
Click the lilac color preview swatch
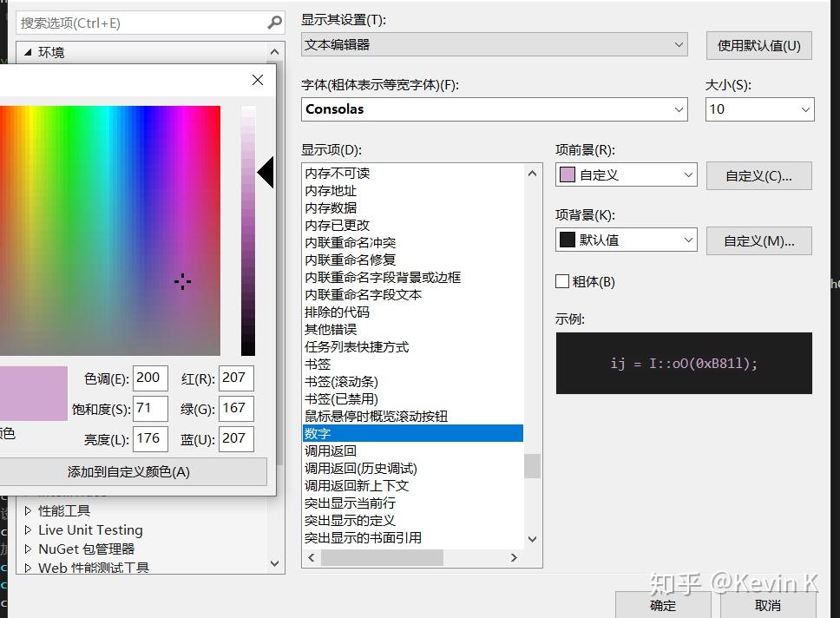[33, 393]
